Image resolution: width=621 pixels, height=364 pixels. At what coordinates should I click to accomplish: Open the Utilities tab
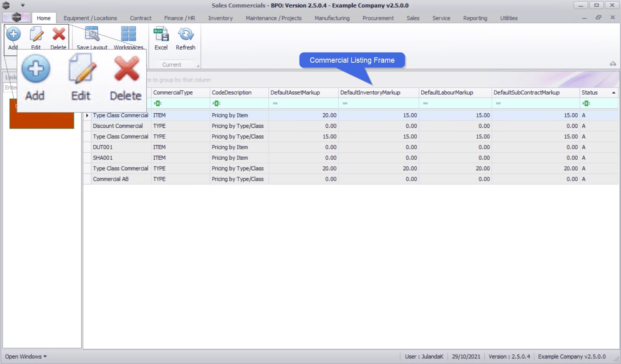point(509,18)
